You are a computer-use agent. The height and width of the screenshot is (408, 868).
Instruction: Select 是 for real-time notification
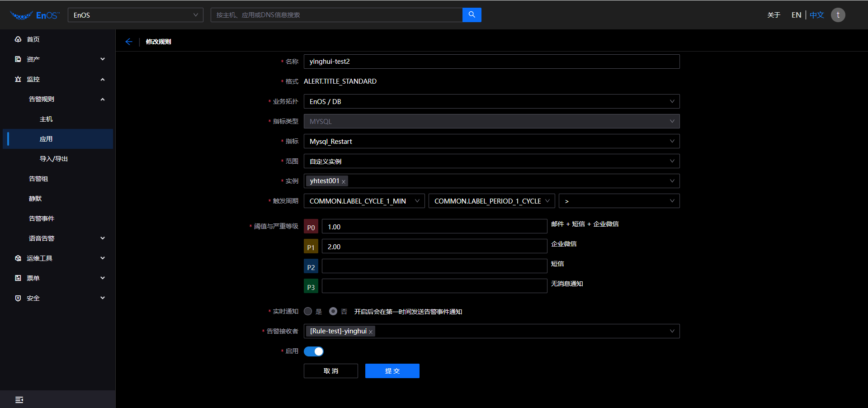[x=308, y=311]
